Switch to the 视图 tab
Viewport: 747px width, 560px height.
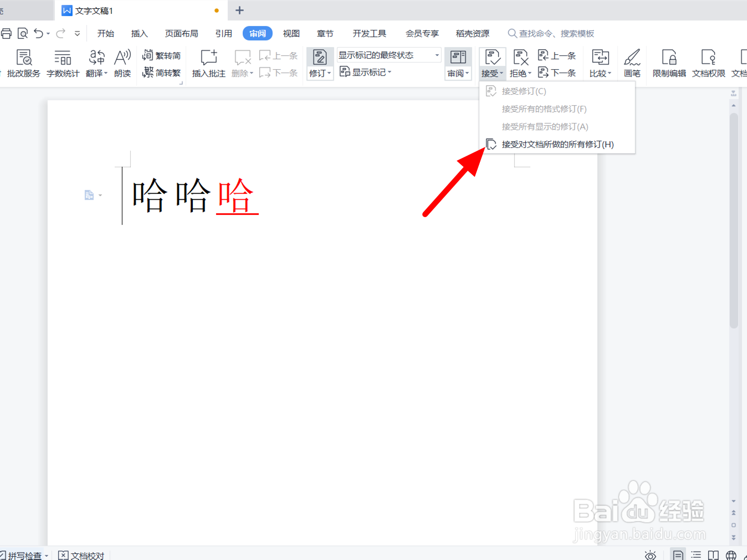pyautogui.click(x=291, y=34)
